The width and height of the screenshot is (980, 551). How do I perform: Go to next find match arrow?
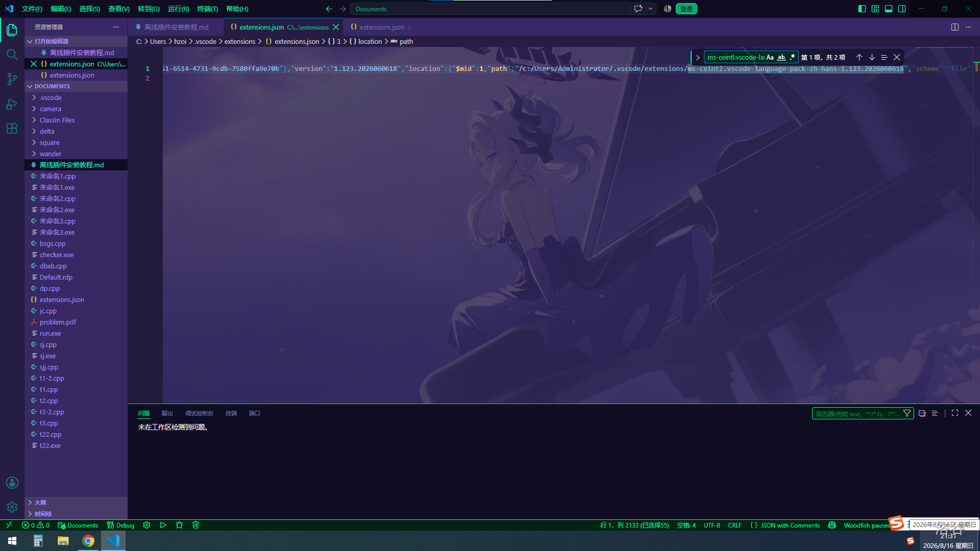pyautogui.click(x=872, y=57)
